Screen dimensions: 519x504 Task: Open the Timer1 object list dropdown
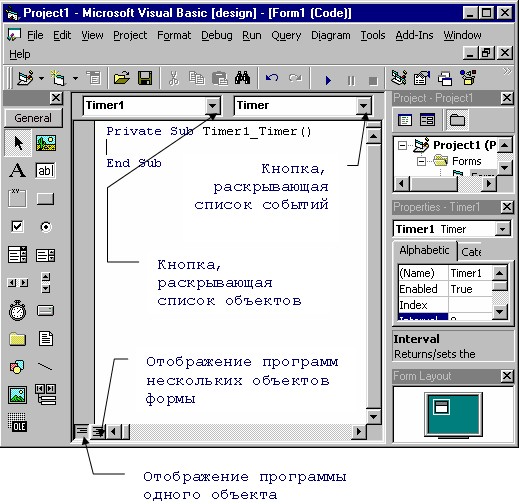click(212, 106)
